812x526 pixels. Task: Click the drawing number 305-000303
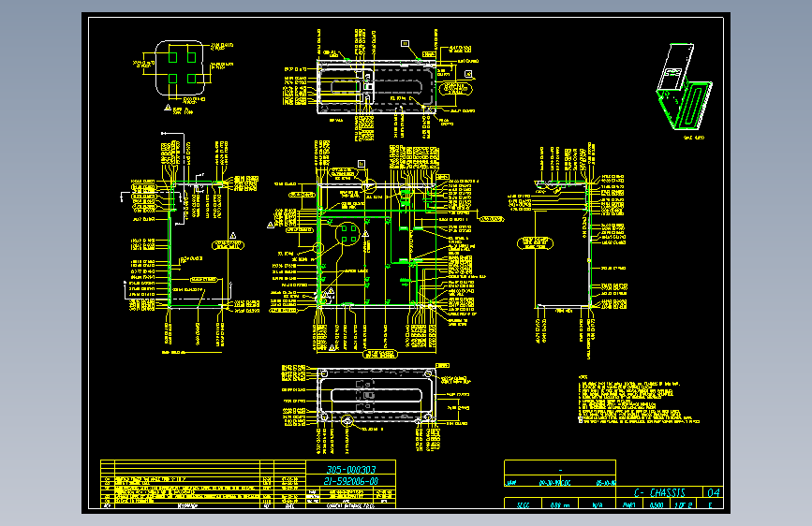[351, 470]
